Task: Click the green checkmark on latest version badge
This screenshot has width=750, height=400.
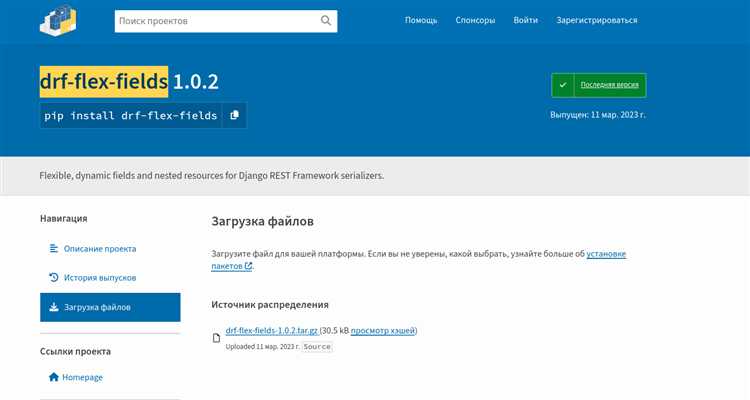Action: click(563, 85)
